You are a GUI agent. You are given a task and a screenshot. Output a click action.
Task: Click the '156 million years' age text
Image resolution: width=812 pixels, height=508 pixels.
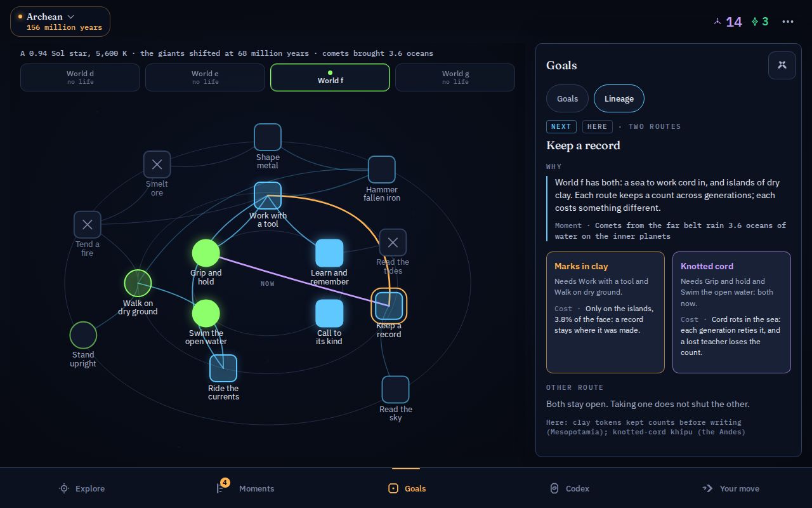pos(64,27)
